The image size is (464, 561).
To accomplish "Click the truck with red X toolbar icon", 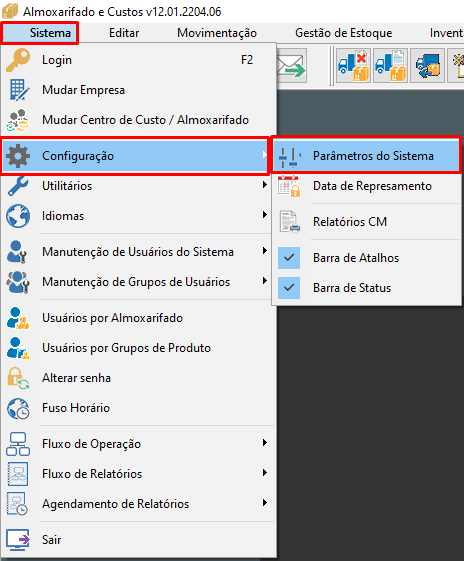I will point(353,66).
